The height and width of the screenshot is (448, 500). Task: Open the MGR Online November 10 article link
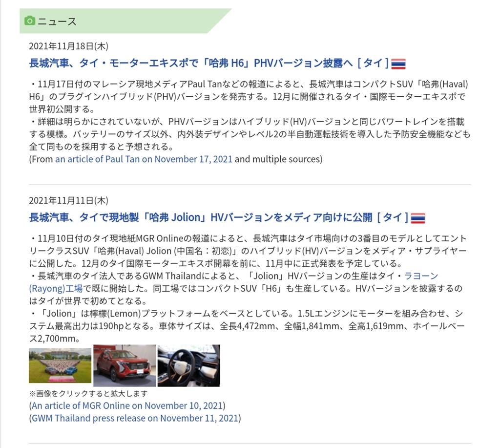pyautogui.click(x=127, y=405)
